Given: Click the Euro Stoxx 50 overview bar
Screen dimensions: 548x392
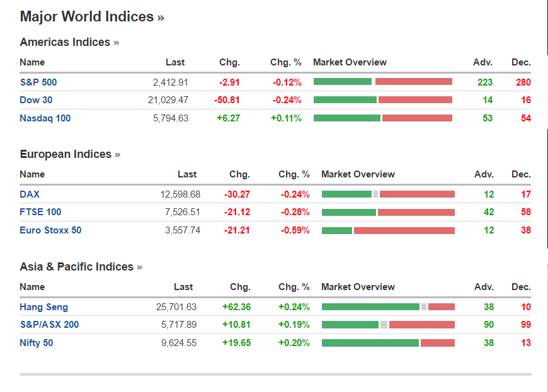Looking at the screenshot, I should pos(388,230).
